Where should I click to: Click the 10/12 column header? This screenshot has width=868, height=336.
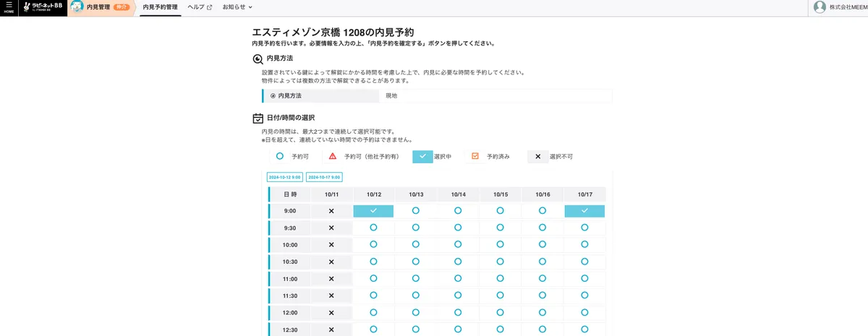point(373,194)
